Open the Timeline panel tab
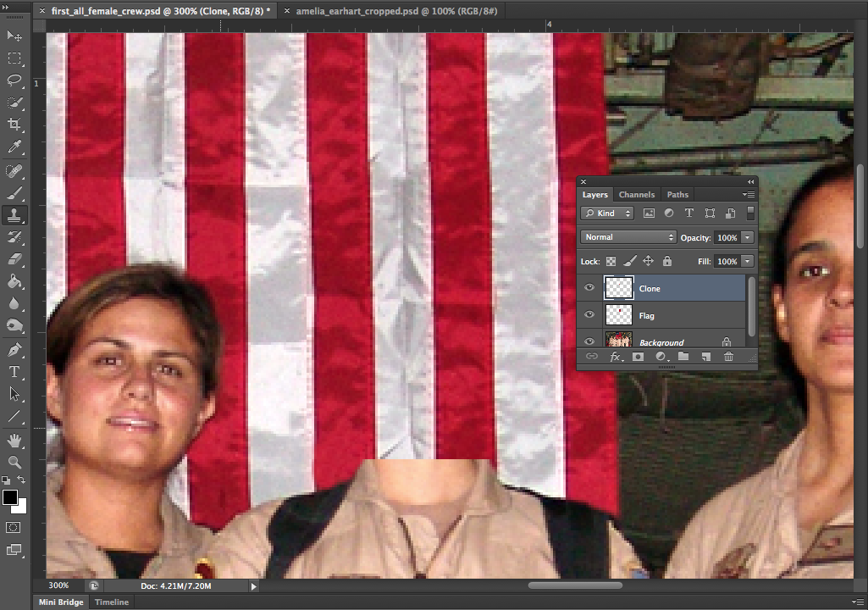Image resolution: width=868 pixels, height=610 pixels. point(112,602)
